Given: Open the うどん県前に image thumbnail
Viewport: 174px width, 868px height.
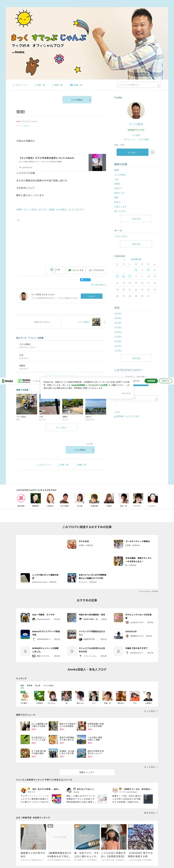Looking at the screenshot, I should tap(27, 404).
